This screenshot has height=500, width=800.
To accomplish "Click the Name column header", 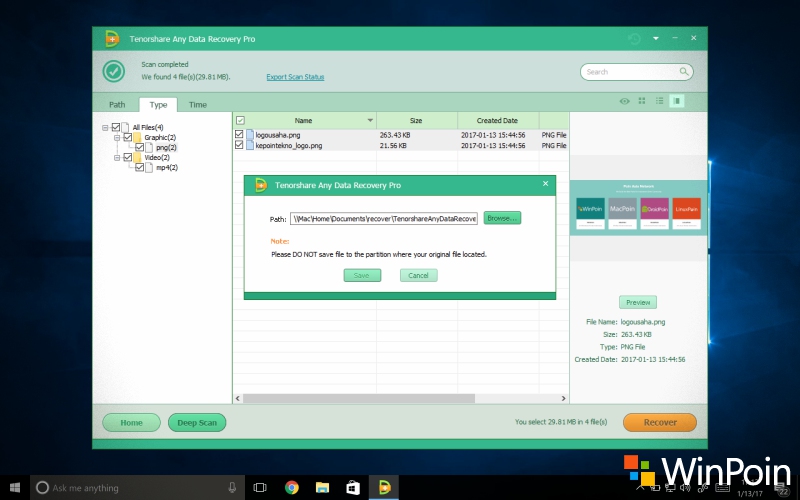I will [303, 120].
